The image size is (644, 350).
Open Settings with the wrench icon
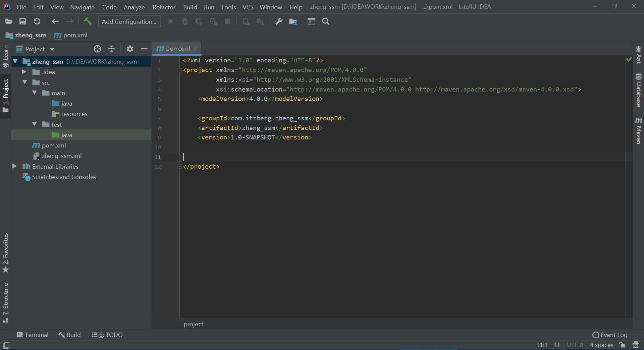pos(279,21)
